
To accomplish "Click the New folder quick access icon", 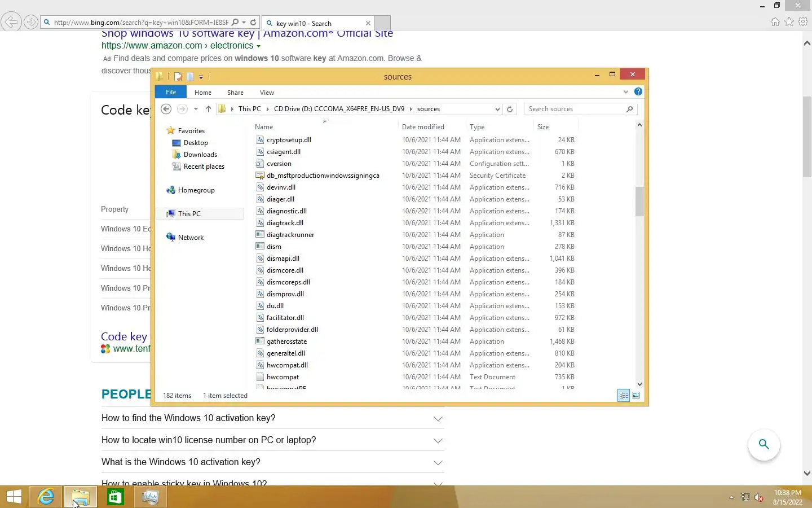I will point(190,76).
